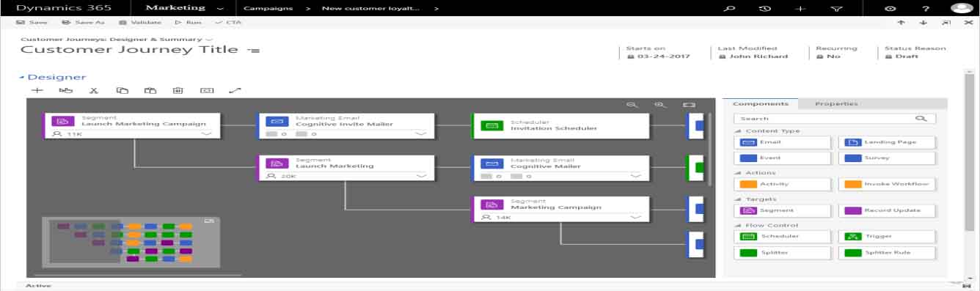Click the chevron after New customer loyalt...

pyautogui.click(x=436, y=9)
